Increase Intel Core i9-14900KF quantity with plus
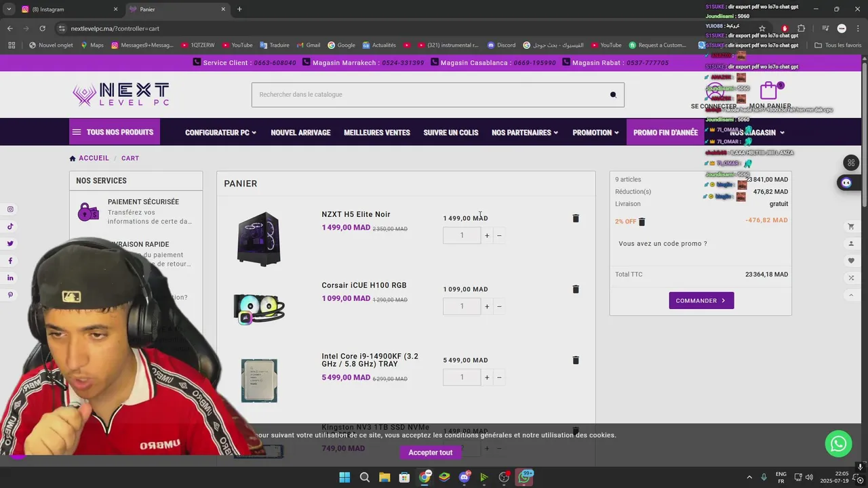This screenshot has height=488, width=868. click(x=487, y=378)
